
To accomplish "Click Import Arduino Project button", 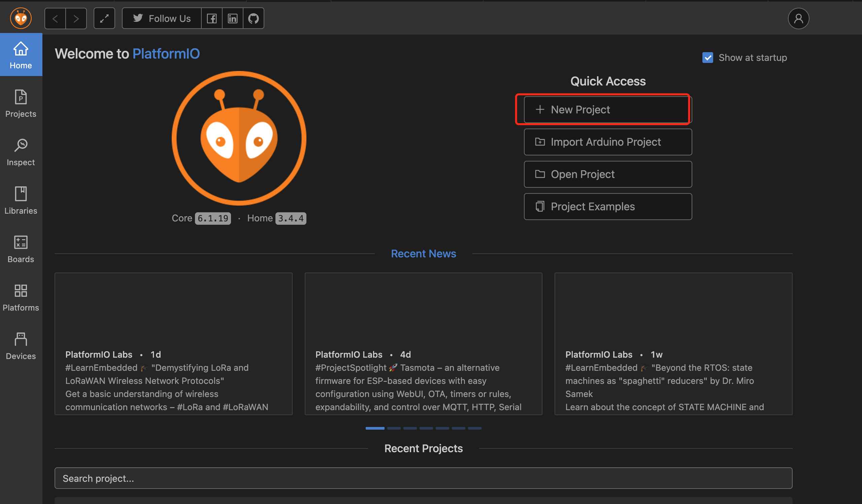I will click(x=608, y=142).
